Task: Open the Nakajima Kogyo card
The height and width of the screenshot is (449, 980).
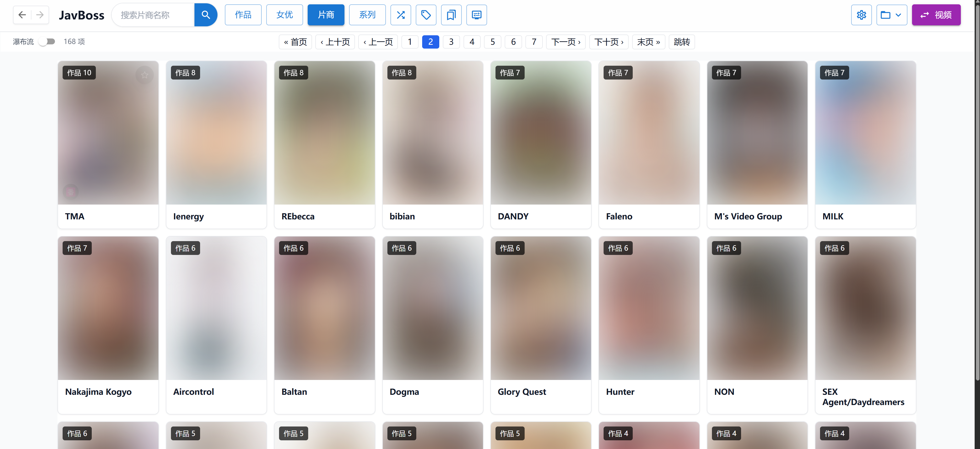Action: click(x=108, y=325)
